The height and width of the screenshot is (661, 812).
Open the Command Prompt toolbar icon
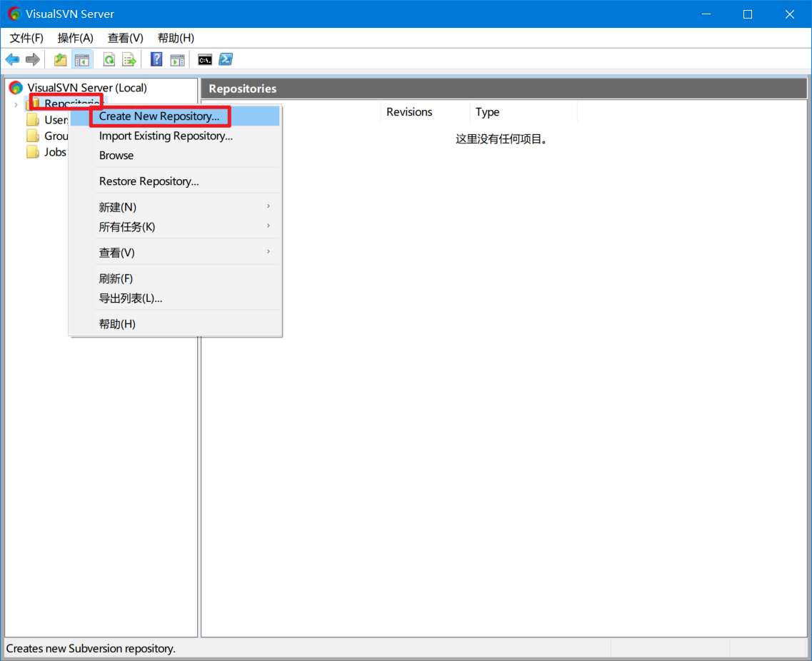click(x=205, y=59)
